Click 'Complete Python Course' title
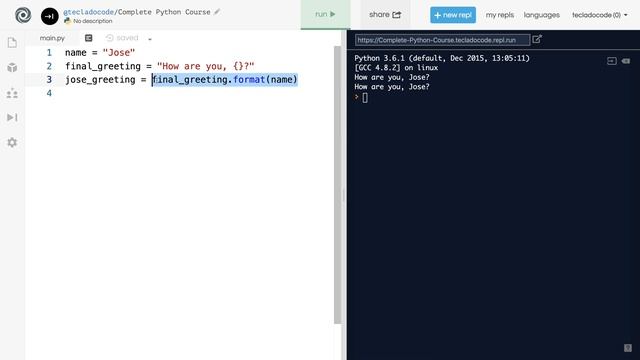 tap(164, 12)
